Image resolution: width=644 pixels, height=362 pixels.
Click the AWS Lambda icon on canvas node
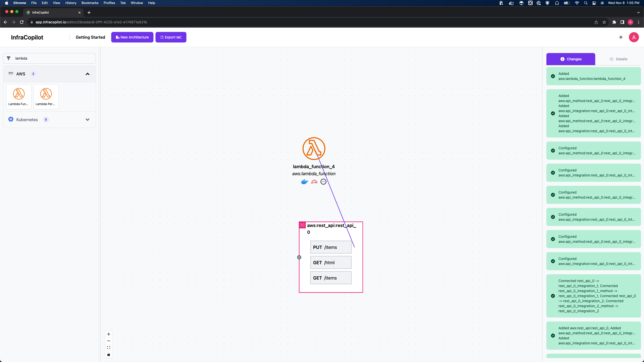314,148
